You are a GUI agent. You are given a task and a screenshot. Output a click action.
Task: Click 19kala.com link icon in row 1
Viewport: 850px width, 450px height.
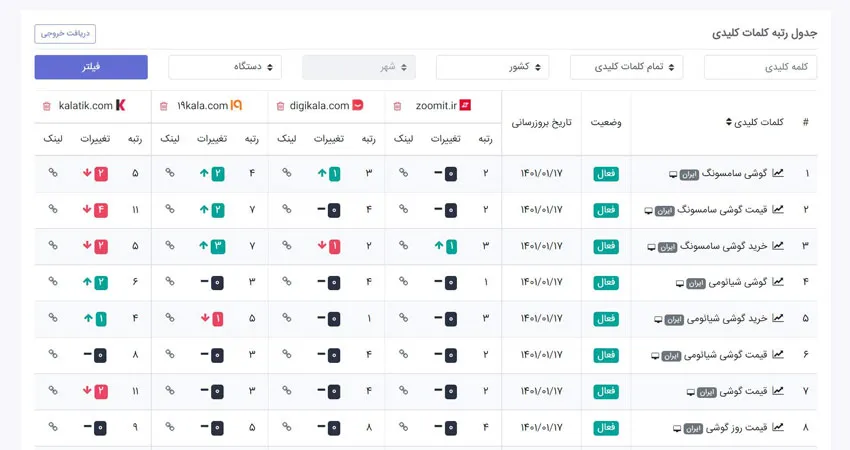coord(170,172)
